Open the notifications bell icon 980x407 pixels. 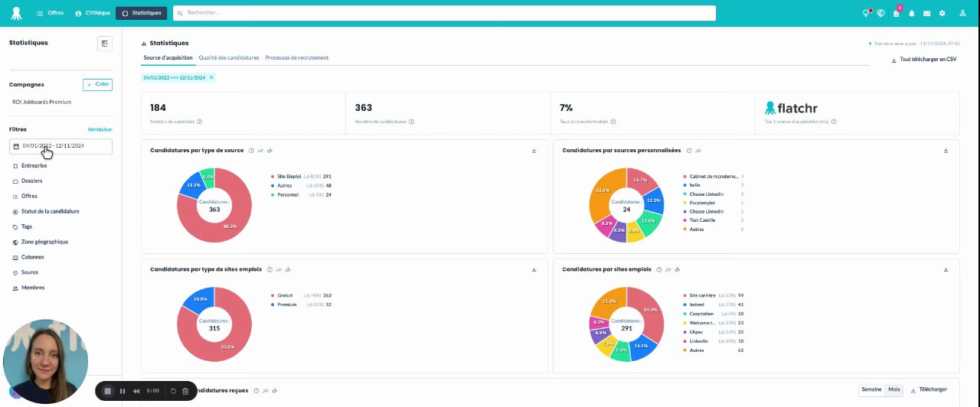click(911, 13)
